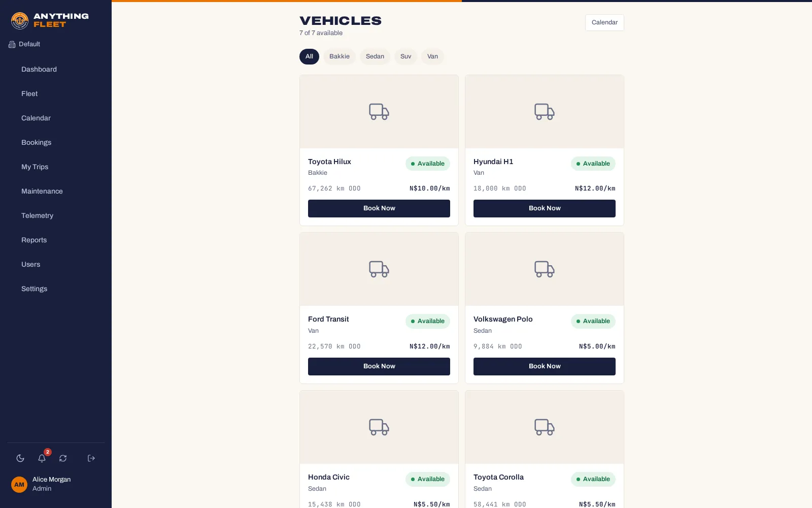Click Toyota Hilux Available status badge
This screenshot has height=508, width=812.
point(428,164)
